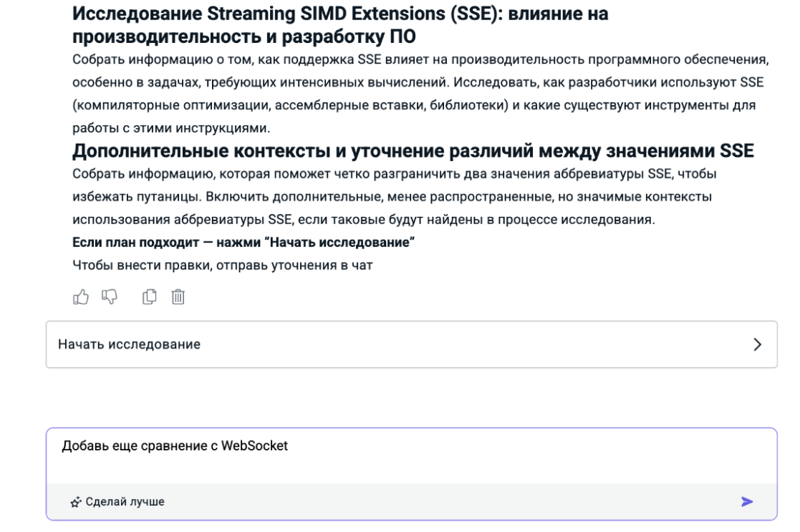Click the «Дополнительные контексты» heading
The width and height of the screenshot is (800, 532).
click(413, 152)
